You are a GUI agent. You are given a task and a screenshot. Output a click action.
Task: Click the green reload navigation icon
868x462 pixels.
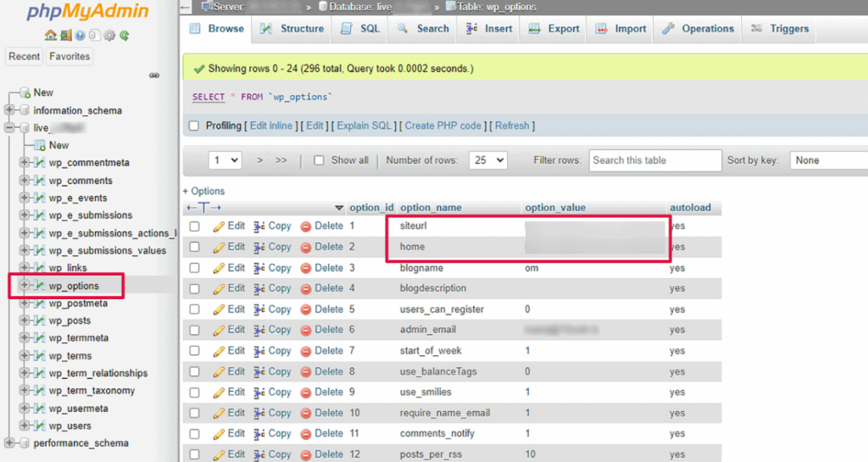(124, 36)
